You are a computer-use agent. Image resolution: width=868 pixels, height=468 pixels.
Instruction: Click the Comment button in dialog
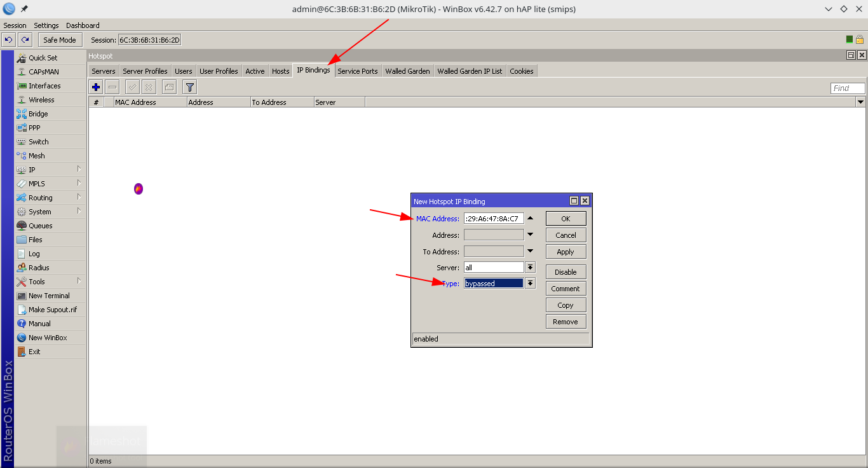[566, 289]
